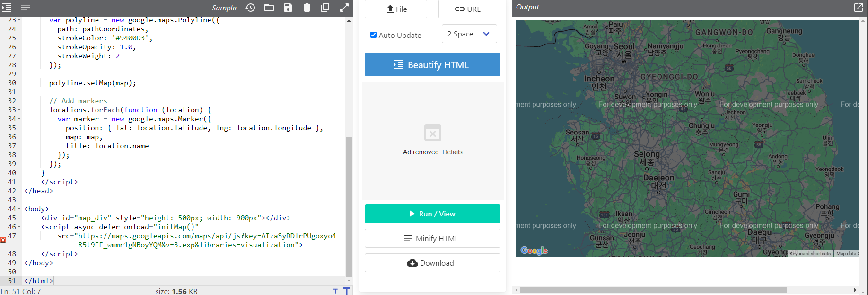The image size is (868, 295).
Task: Click the Run / View button
Action: pyautogui.click(x=432, y=214)
